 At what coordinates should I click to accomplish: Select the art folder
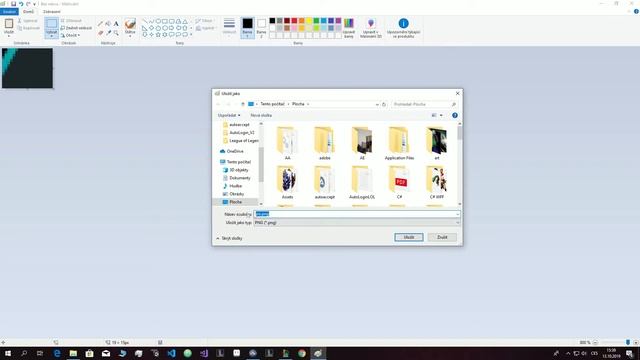click(x=436, y=143)
